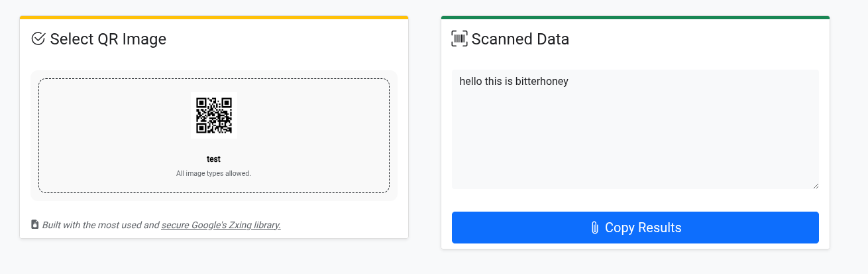
Task: Open the secure Google's Zxing library link
Action: pos(221,225)
